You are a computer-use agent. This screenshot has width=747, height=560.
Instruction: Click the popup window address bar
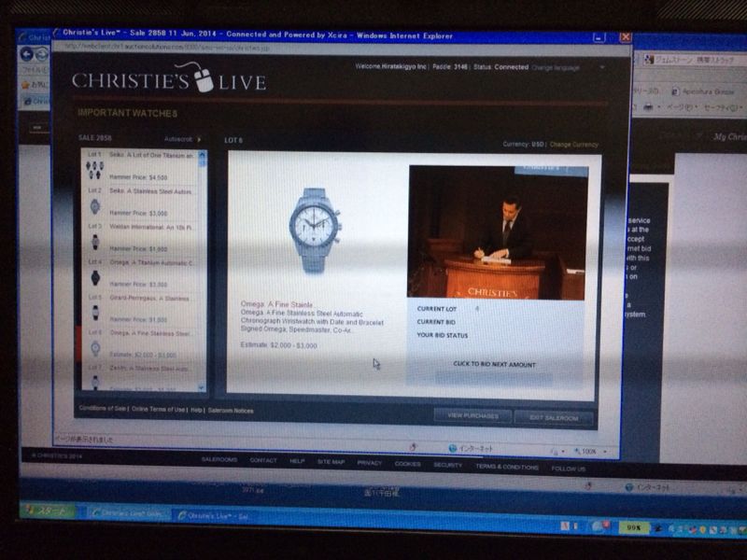pyautogui.click(x=339, y=49)
